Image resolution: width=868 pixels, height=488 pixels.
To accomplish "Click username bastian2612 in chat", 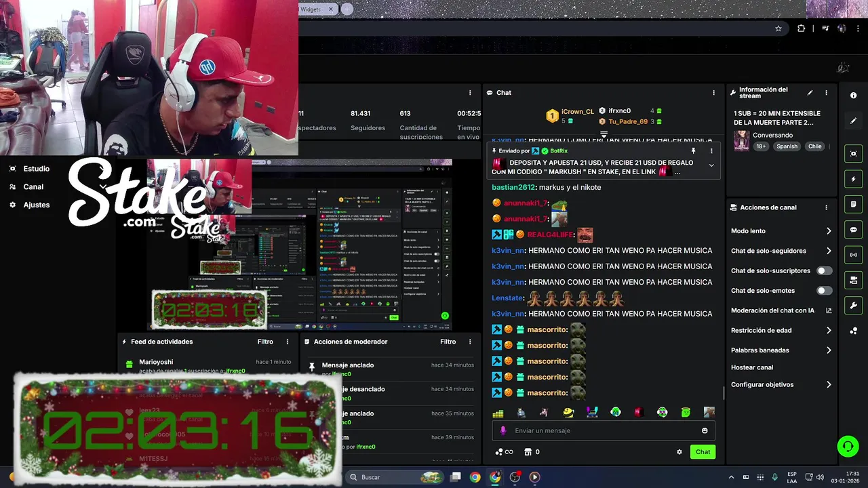I will pyautogui.click(x=513, y=187).
